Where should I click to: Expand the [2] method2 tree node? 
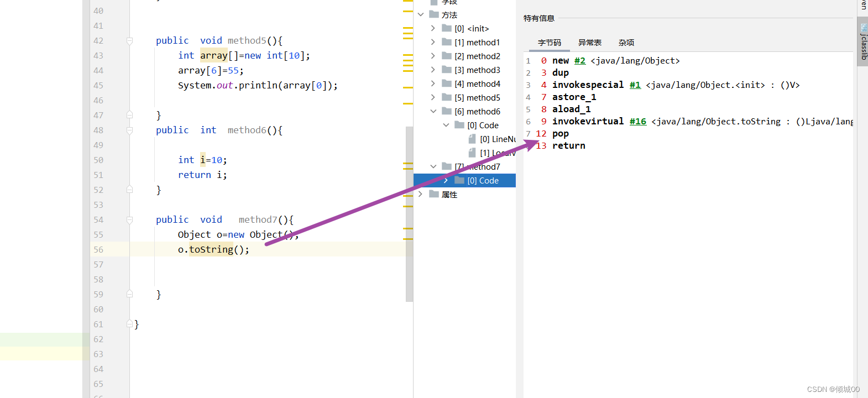coord(433,56)
